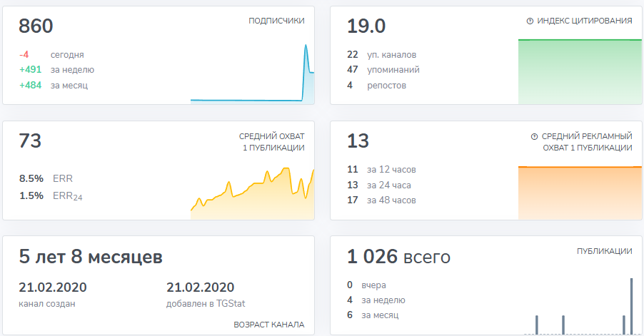Select the Возраст канала label
644x336 pixels.
(x=268, y=325)
